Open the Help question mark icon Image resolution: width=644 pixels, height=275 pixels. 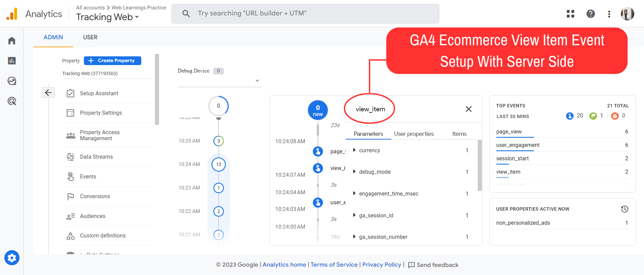coord(591,14)
